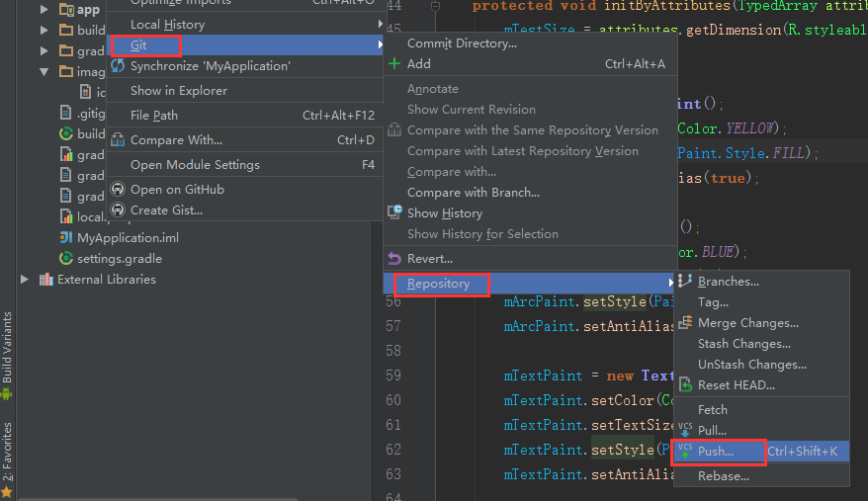Click the VCS Pull icon
Viewport: 868px width, 501px height.
(x=685, y=430)
